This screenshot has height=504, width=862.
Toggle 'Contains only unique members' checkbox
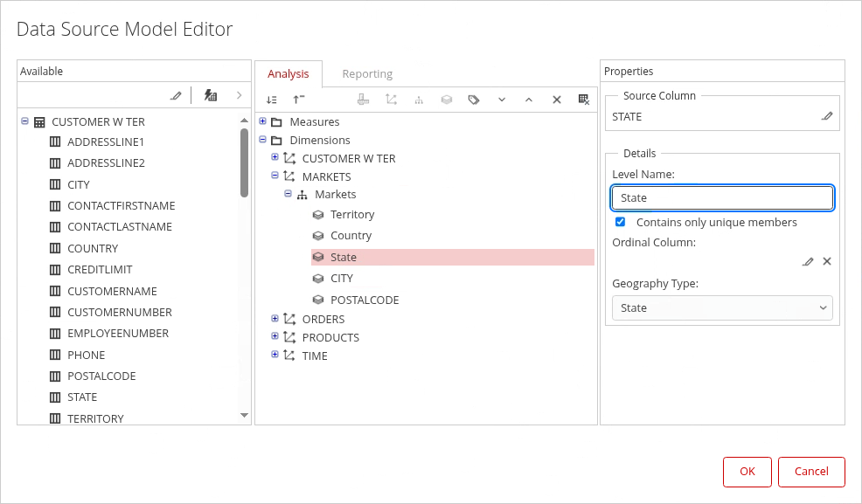(x=621, y=222)
